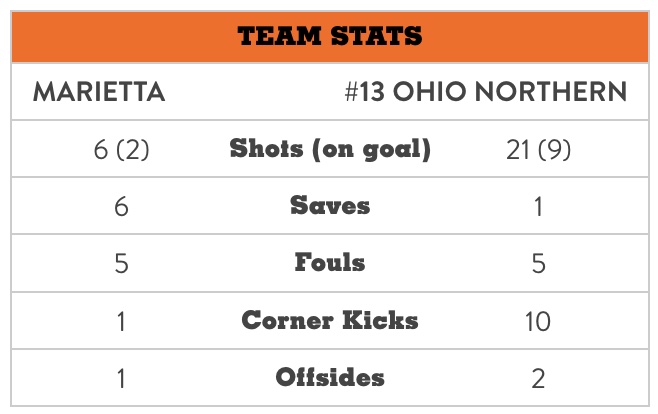This screenshot has height=414, width=658.
Task: Click the word NORTHERN in team header
Action: pyautogui.click(x=551, y=91)
